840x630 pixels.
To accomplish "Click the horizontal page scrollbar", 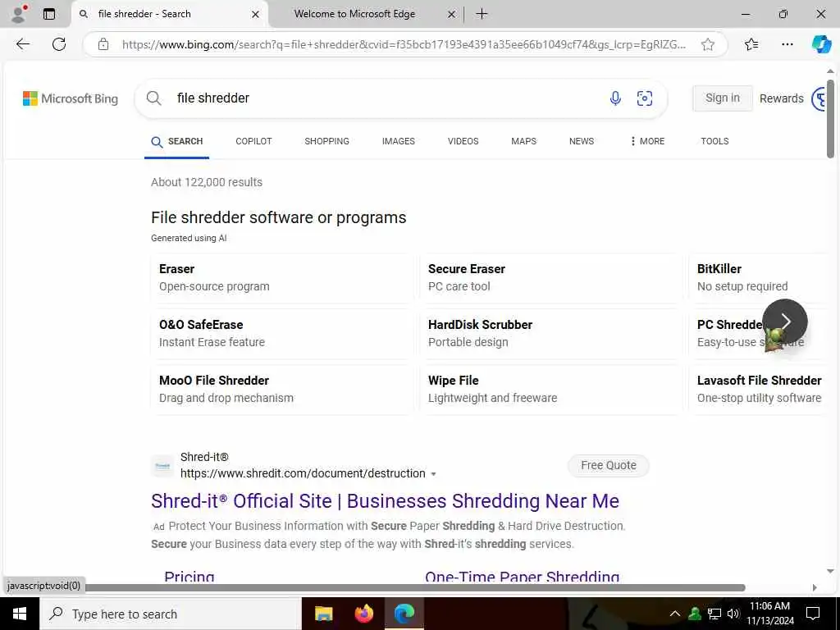I will click(415, 587).
